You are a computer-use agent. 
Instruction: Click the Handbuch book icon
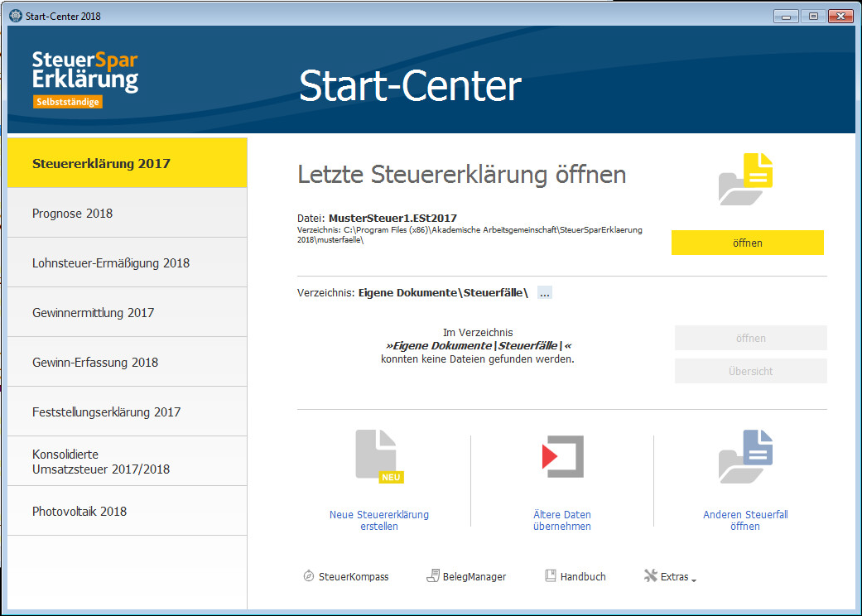pos(551,575)
